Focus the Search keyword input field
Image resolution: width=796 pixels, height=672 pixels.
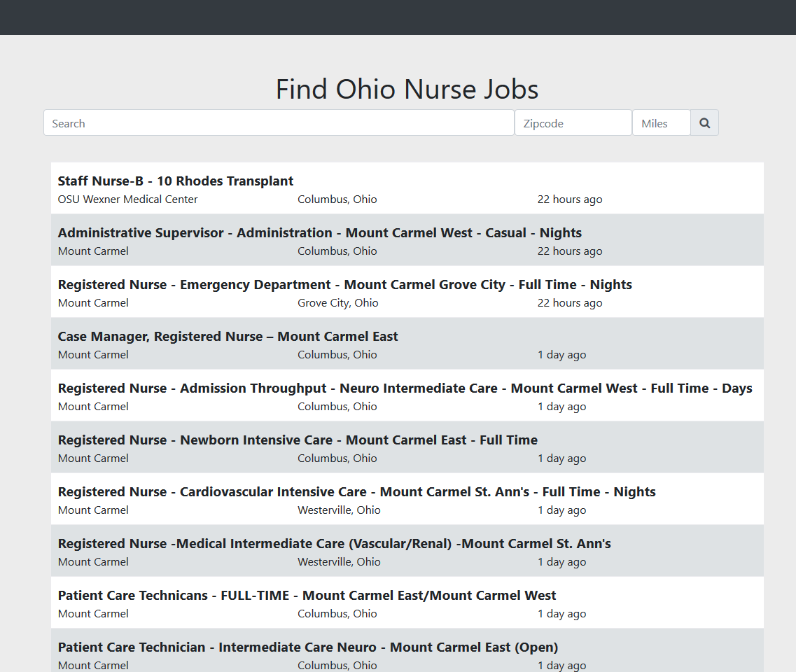click(x=279, y=122)
